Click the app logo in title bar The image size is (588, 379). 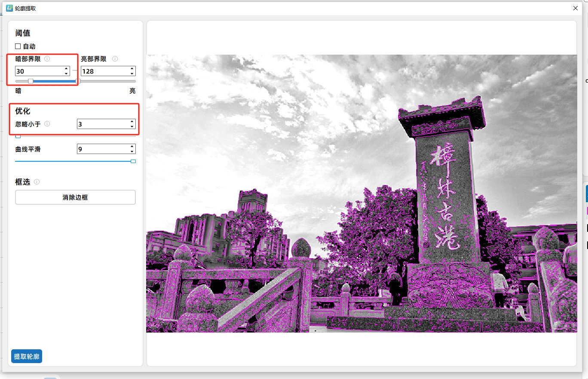(9, 8)
